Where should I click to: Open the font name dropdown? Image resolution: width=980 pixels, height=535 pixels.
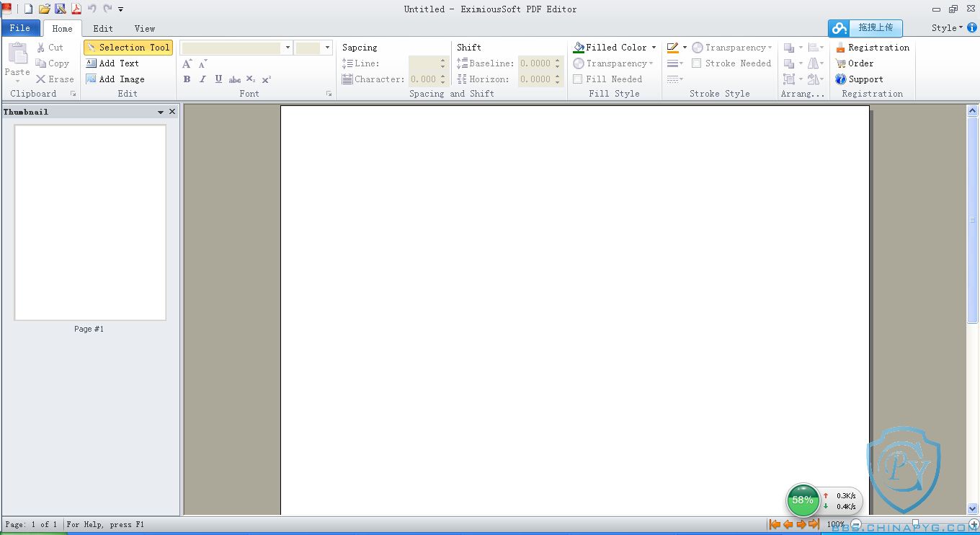(288, 48)
